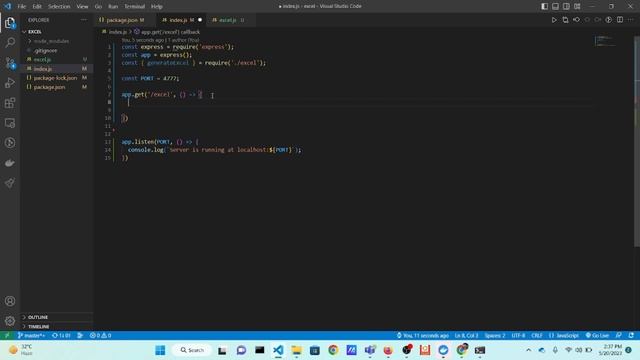Open the Extensions view

(x=10, y=102)
